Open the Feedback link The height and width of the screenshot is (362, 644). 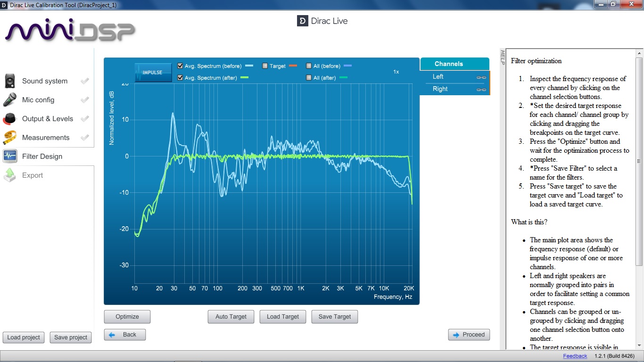[575, 356]
